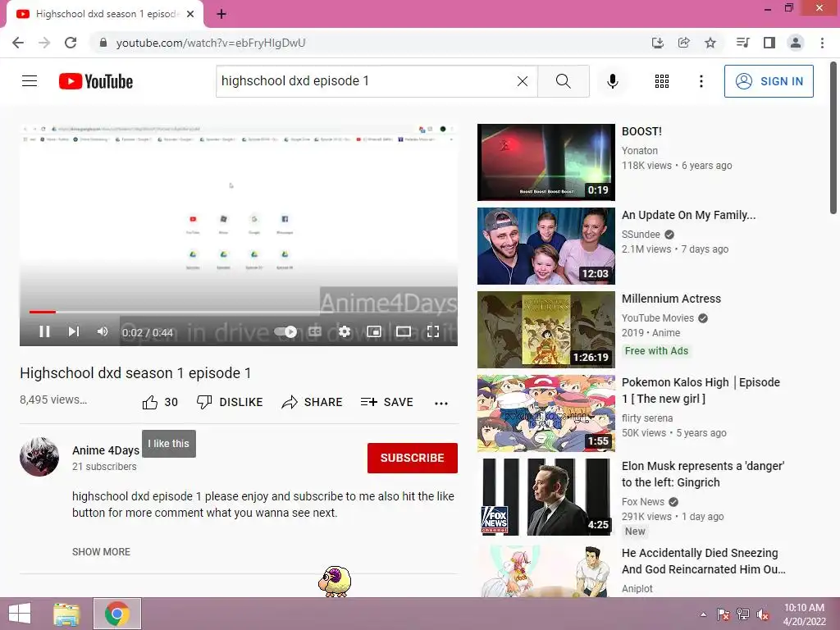Open the network tray icon
Image resolution: width=840 pixels, height=630 pixels.
(x=743, y=614)
